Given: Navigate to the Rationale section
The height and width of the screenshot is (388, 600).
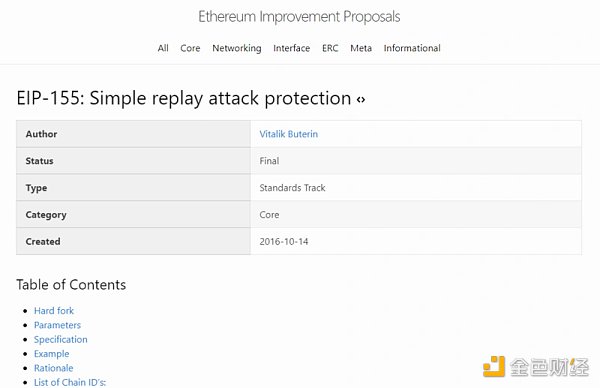Looking at the screenshot, I should [x=54, y=368].
